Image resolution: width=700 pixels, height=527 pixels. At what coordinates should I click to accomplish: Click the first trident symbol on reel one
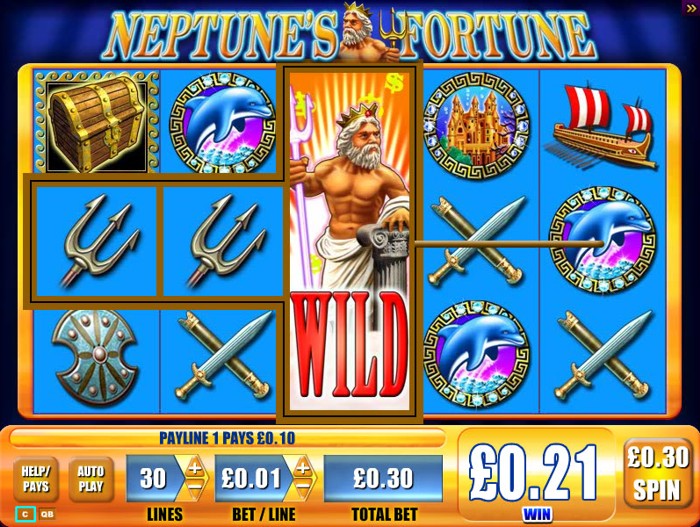97,242
